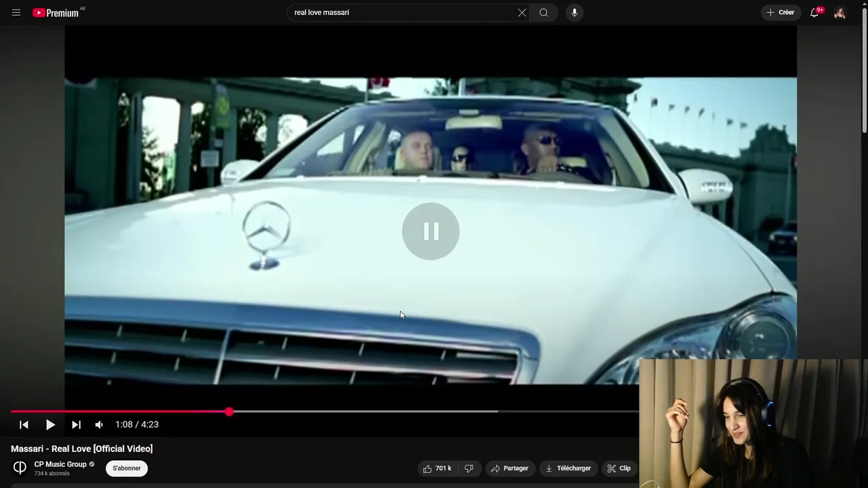
Task: Click the large pause overlay on the video
Action: (x=431, y=231)
